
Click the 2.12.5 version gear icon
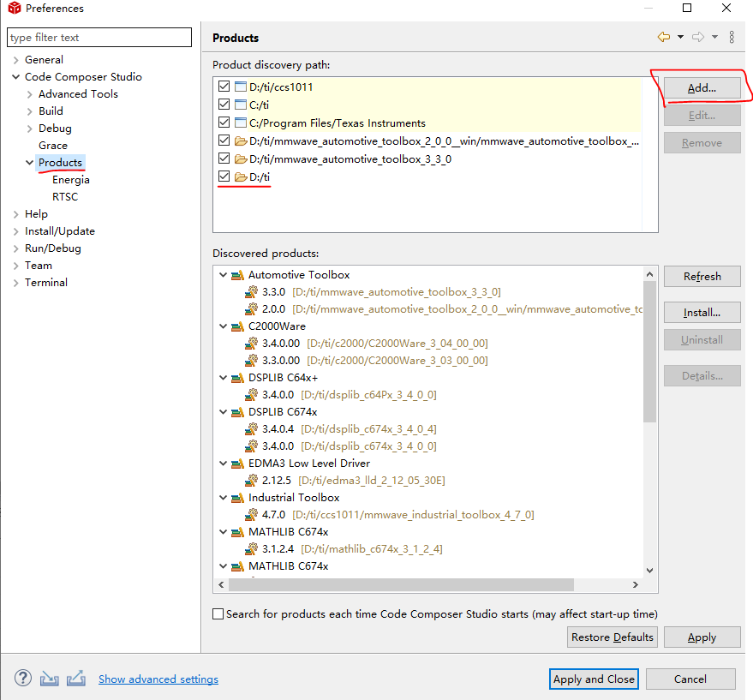pos(251,480)
